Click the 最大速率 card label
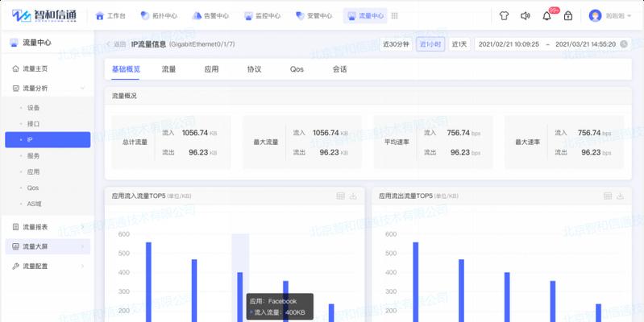The height and width of the screenshot is (322, 644). [528, 142]
